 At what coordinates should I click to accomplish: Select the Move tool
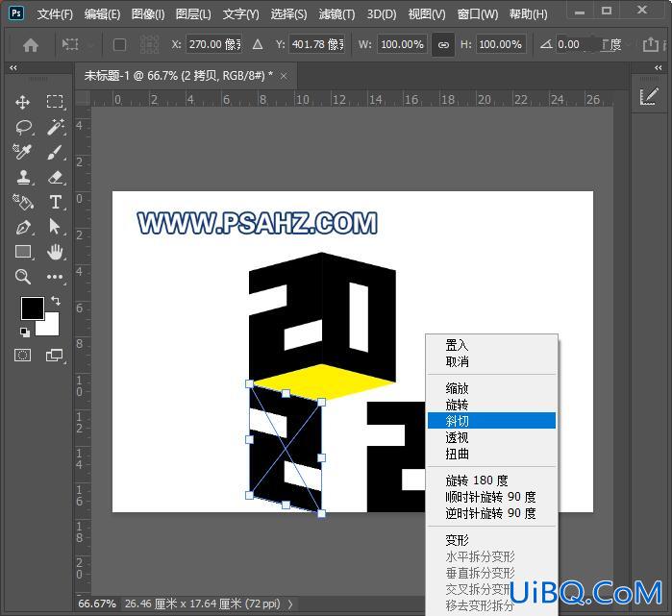click(x=23, y=102)
